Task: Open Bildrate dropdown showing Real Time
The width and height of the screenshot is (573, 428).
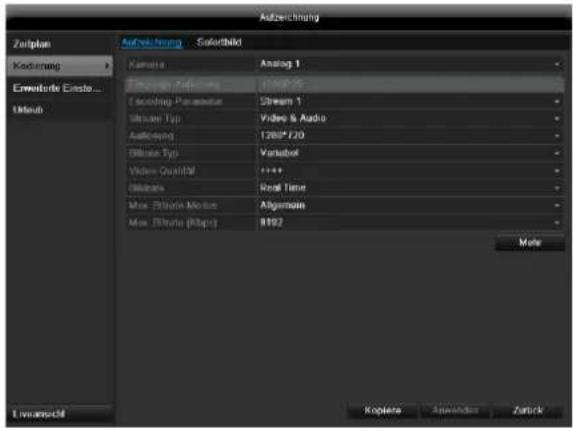Action: (x=410, y=188)
